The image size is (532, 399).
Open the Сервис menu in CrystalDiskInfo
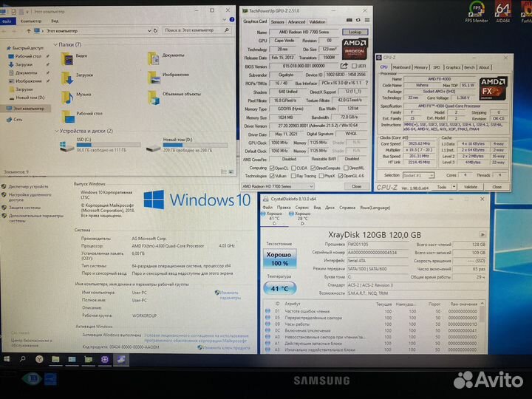tap(302, 208)
